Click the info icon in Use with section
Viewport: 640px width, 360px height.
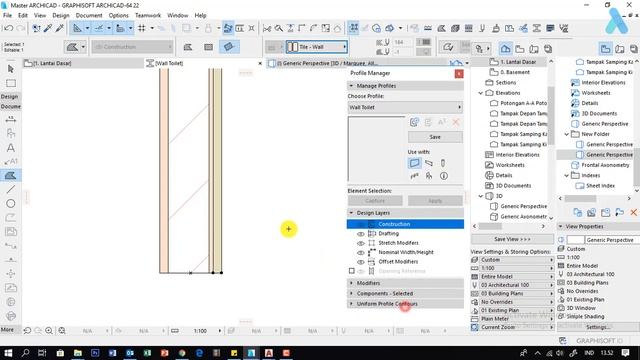pos(444,176)
